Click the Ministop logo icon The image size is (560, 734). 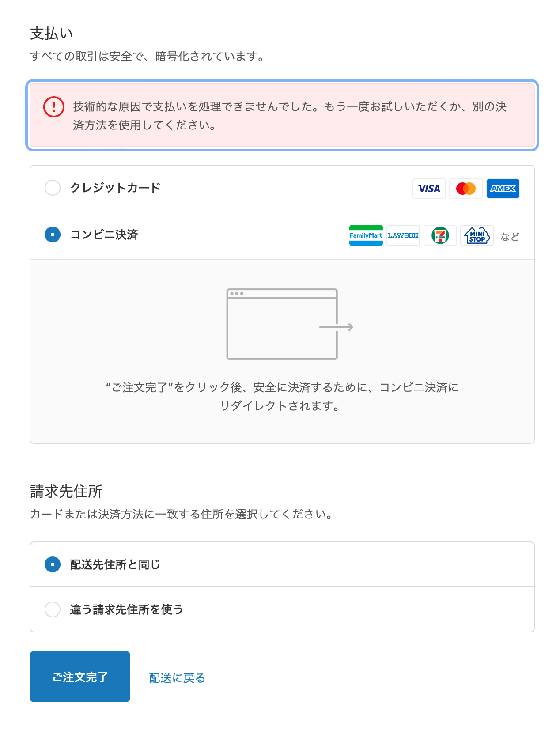(x=477, y=235)
